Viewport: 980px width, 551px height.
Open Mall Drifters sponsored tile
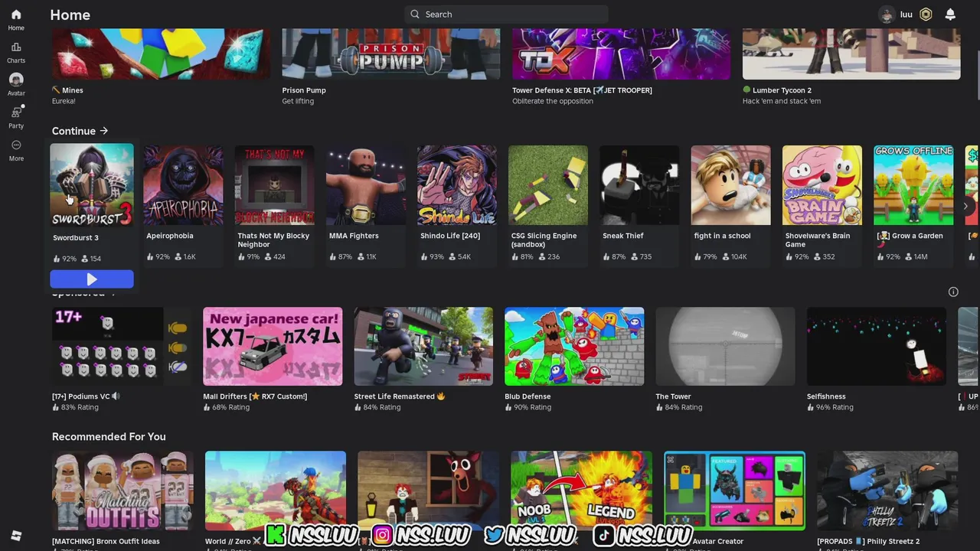(273, 346)
